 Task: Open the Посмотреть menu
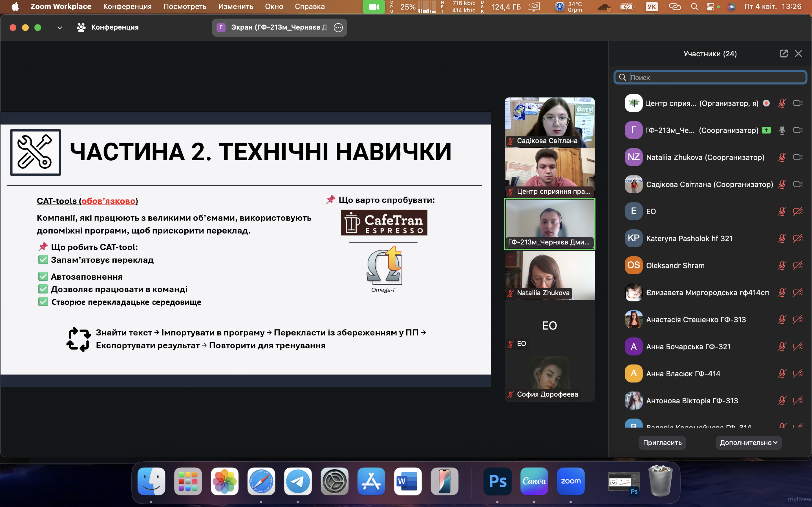coord(185,7)
